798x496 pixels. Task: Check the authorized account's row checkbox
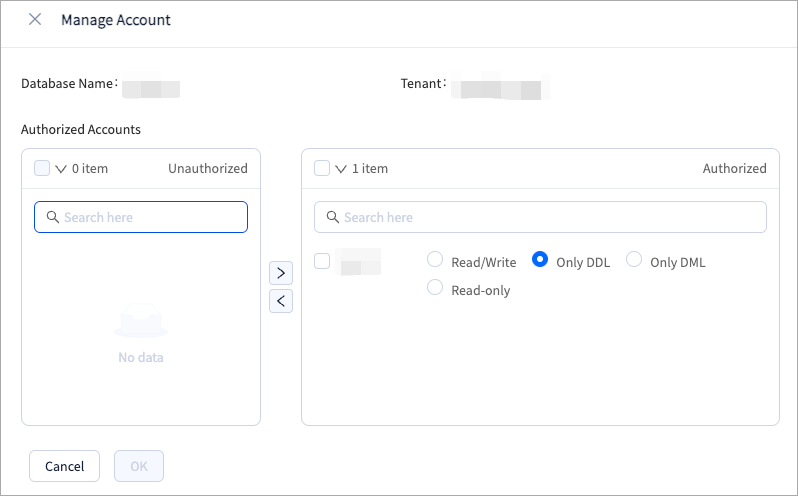(322, 261)
